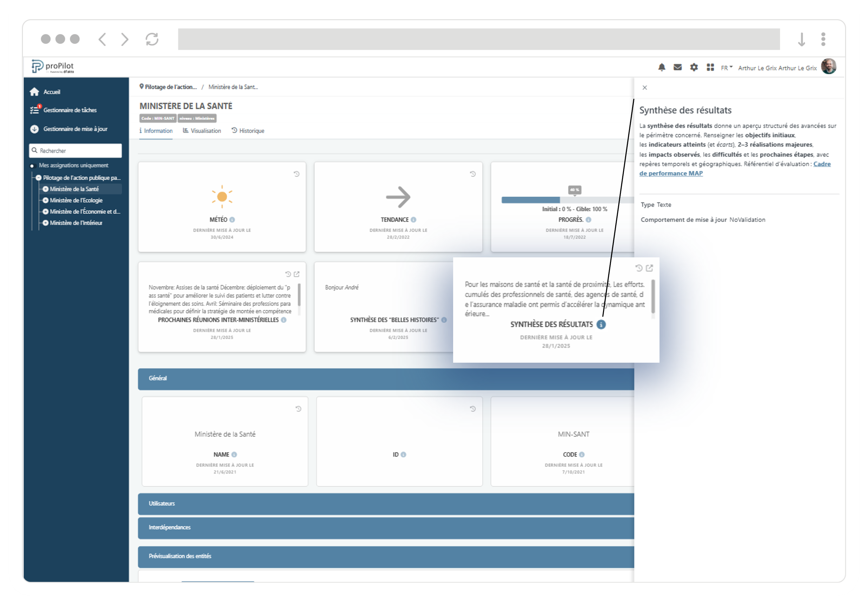Open Gestionnaire de tâches in sidebar
The width and height of the screenshot is (868, 606).
[x=70, y=110]
